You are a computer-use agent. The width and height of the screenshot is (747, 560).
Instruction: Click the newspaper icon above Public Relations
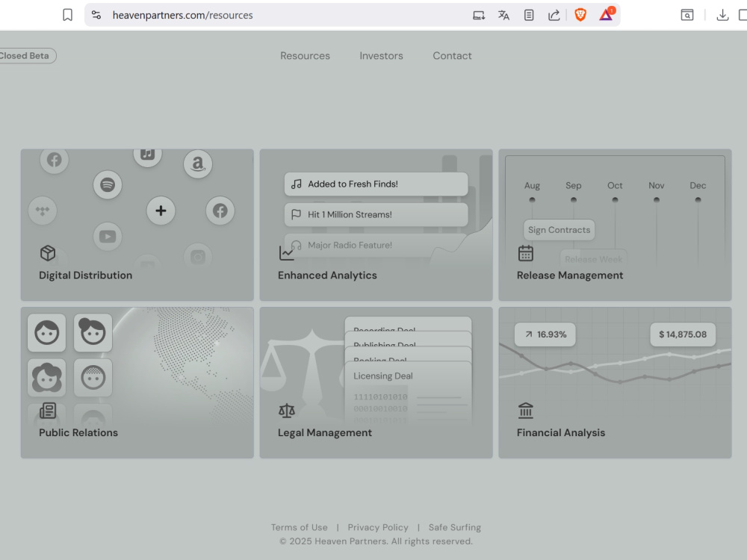(48, 411)
